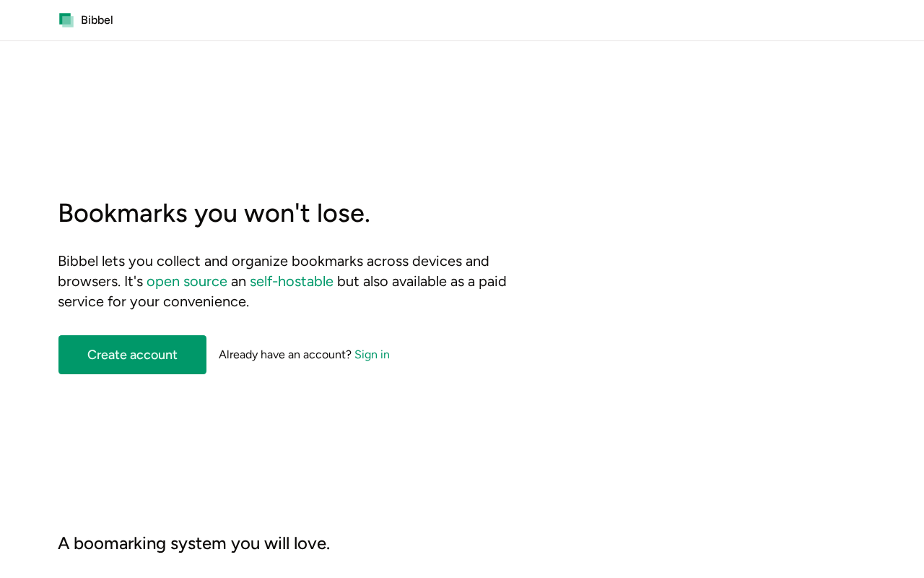Follow the "self-hostable" link
924x578 pixels.
[292, 281]
